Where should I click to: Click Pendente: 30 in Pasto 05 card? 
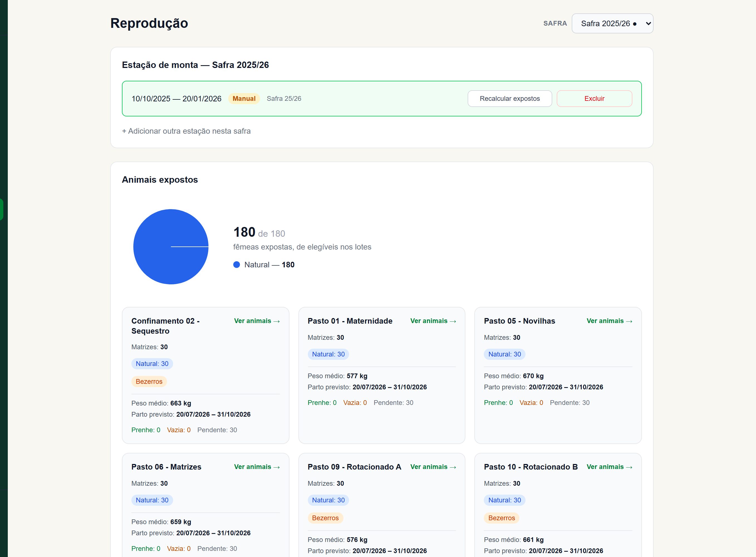point(569,403)
